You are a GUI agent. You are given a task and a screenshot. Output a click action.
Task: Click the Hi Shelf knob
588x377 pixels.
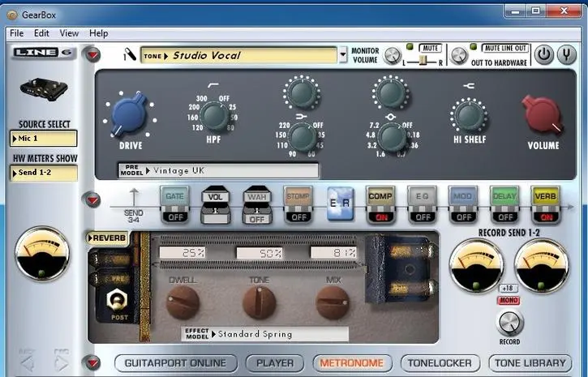(x=469, y=116)
